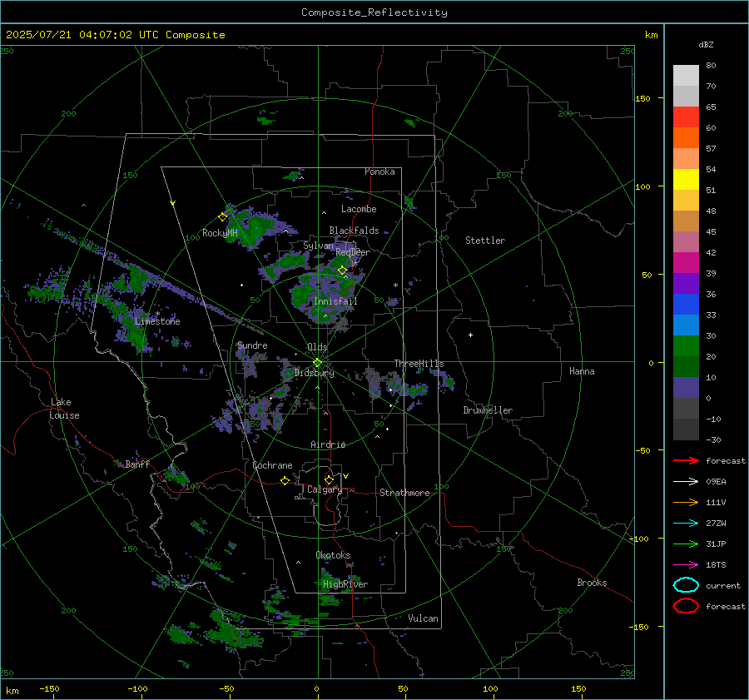749x700 pixels.
Task: Click the cyan 27ZW arrow in legend
Action: point(686,524)
